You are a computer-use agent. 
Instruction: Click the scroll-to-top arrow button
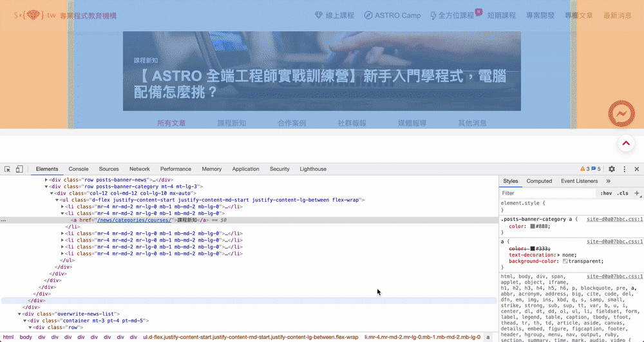[626, 143]
